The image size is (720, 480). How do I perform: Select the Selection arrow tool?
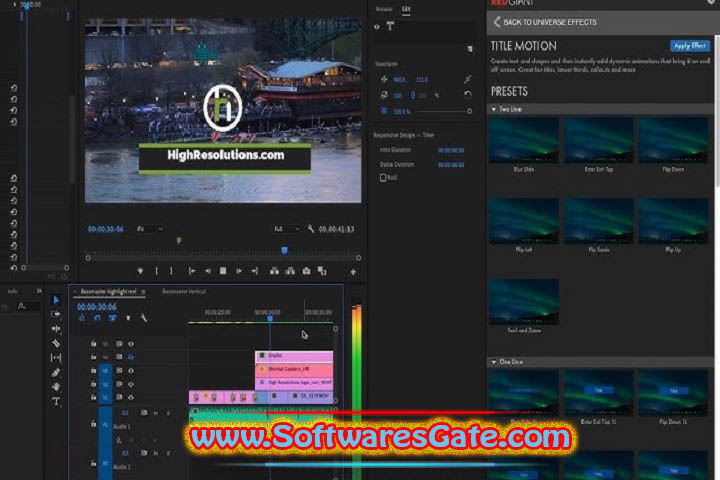(x=56, y=300)
